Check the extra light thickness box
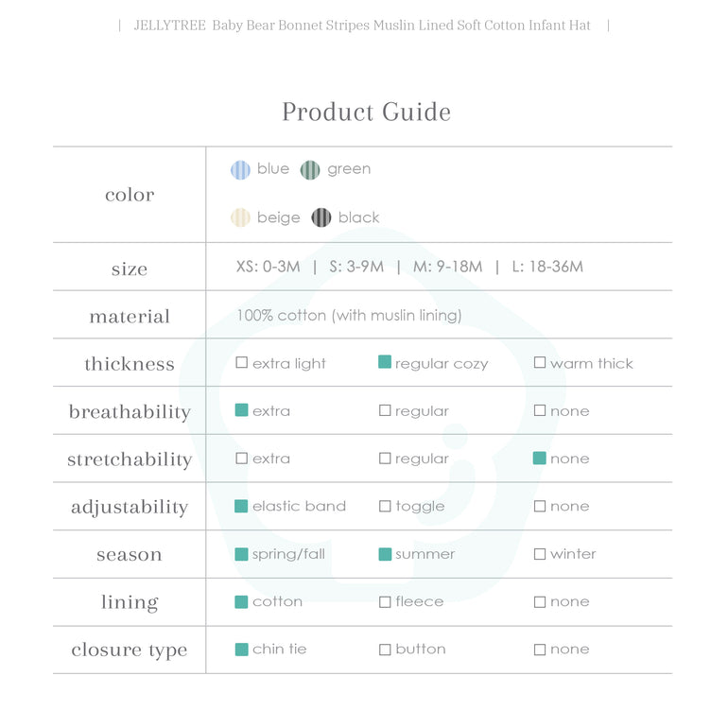Image resolution: width=728 pixels, height=728 pixels. coord(242,363)
